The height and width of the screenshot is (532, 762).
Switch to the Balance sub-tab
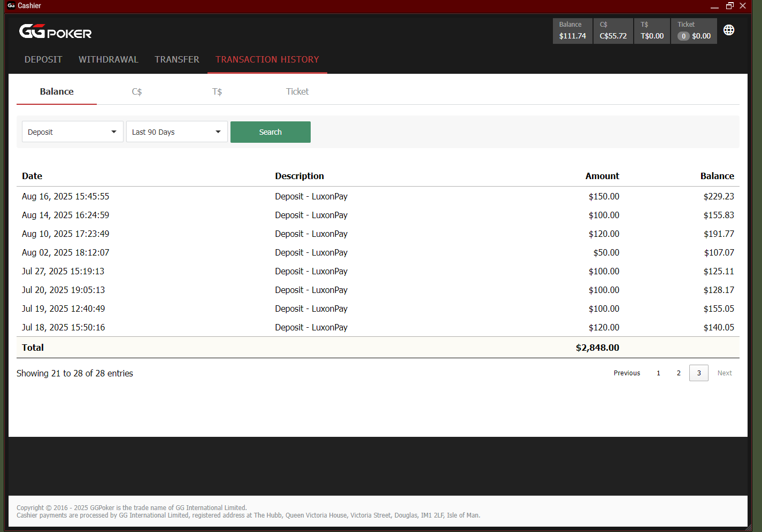57,91
